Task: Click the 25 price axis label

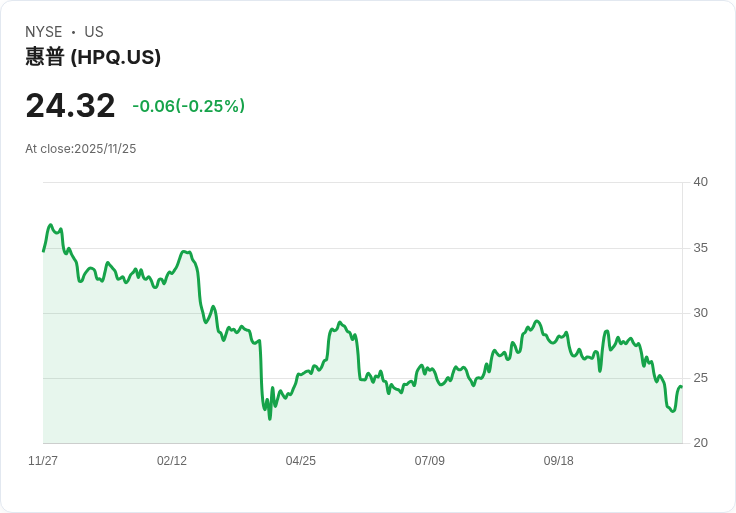Action: [x=700, y=378]
